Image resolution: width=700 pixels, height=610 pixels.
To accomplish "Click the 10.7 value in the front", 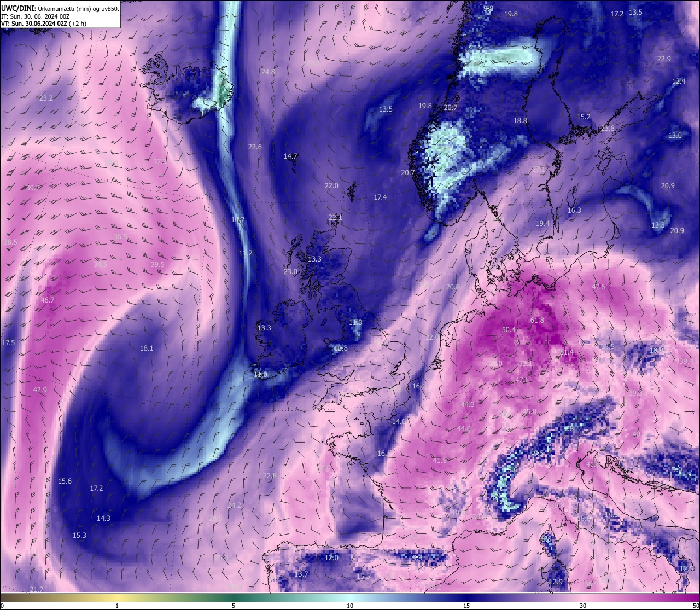I will click(x=238, y=220).
